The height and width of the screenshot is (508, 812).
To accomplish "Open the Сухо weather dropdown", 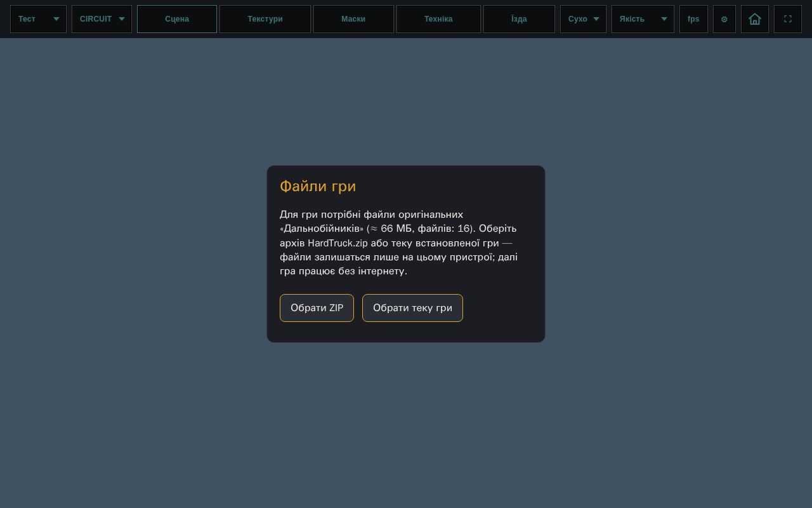I will 583,19.
